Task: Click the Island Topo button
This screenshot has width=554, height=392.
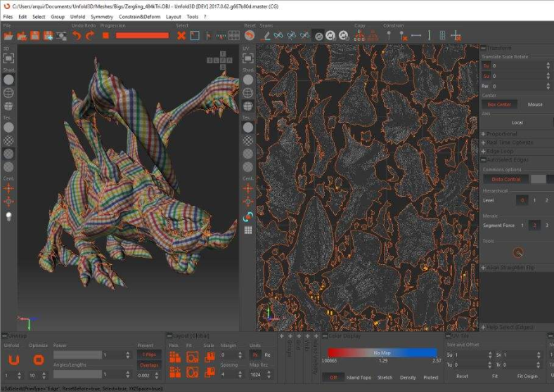Action: (359, 377)
